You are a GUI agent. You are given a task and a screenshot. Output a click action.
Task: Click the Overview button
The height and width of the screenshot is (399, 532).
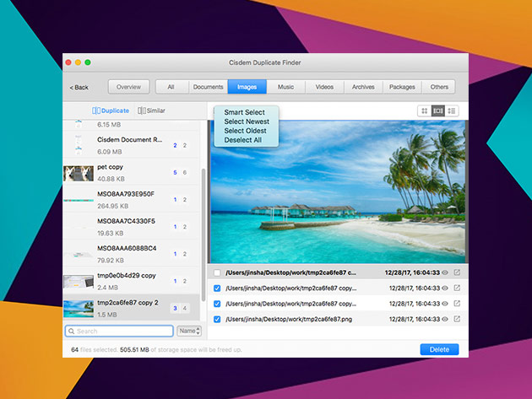(x=128, y=87)
